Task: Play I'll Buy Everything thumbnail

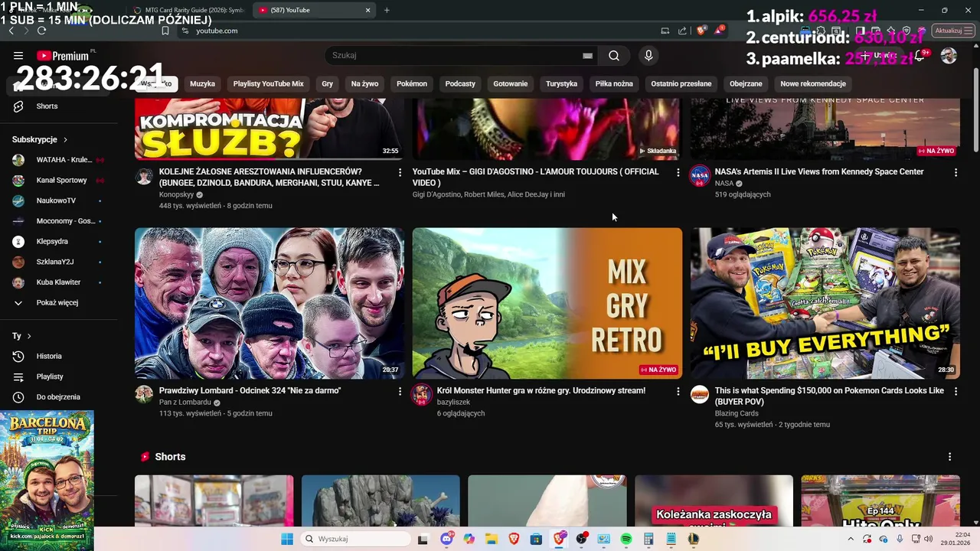Action: (825, 303)
